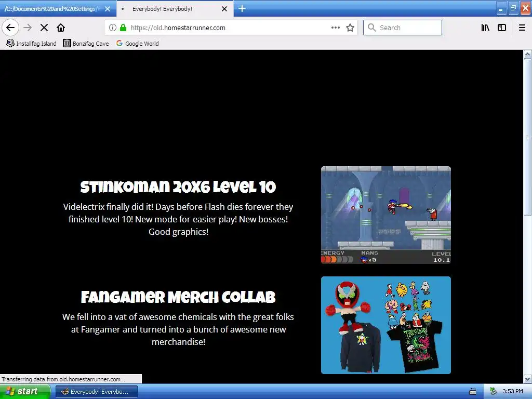Image resolution: width=532 pixels, height=399 pixels.
Task: Toggle the sidebar view icon
Action: tap(502, 28)
